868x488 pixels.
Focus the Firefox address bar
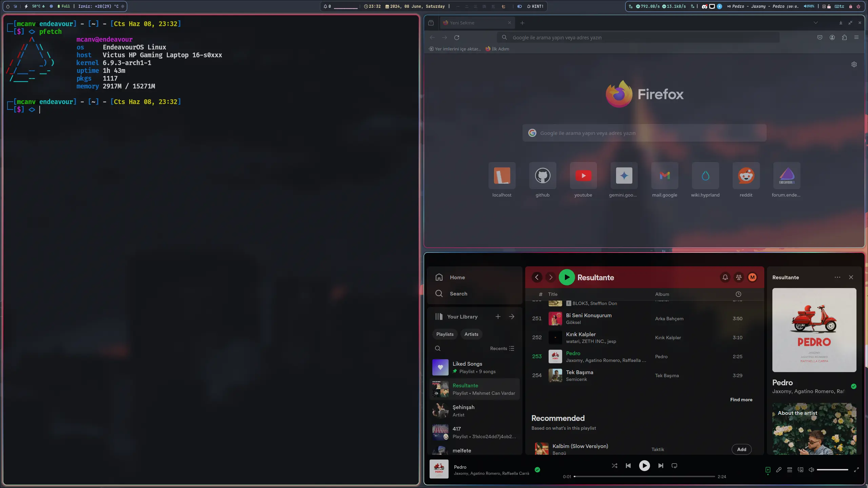[638, 37]
